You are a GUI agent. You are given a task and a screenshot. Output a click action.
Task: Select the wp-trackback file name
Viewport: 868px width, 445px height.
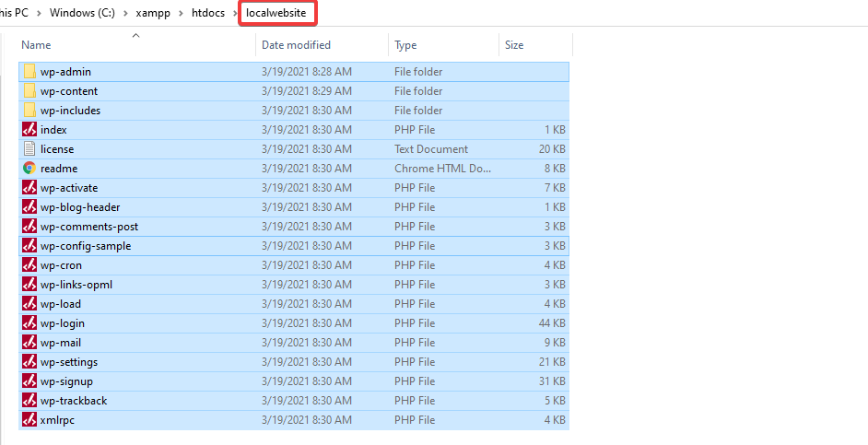click(74, 401)
